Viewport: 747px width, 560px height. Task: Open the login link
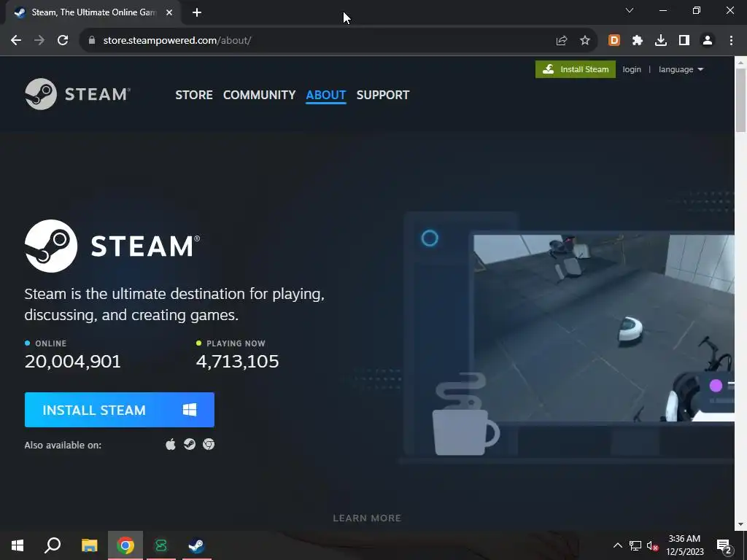point(632,69)
